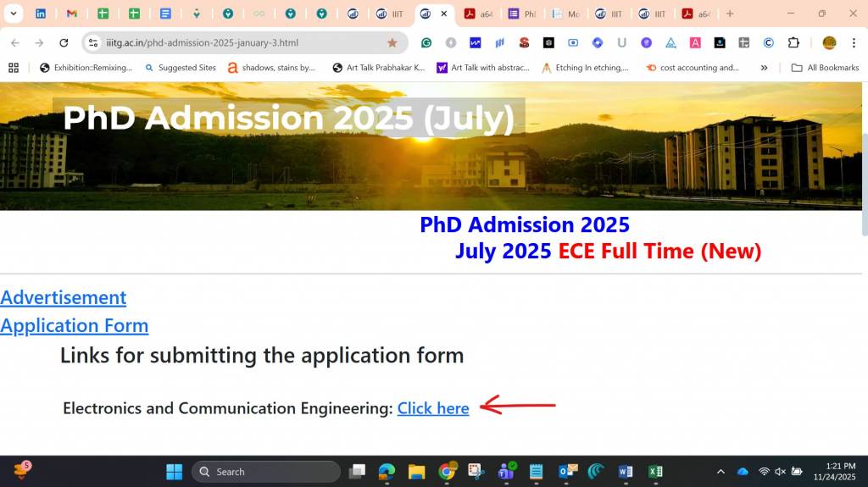
Task: View site information icon in address bar
Action: pyautogui.click(x=93, y=42)
